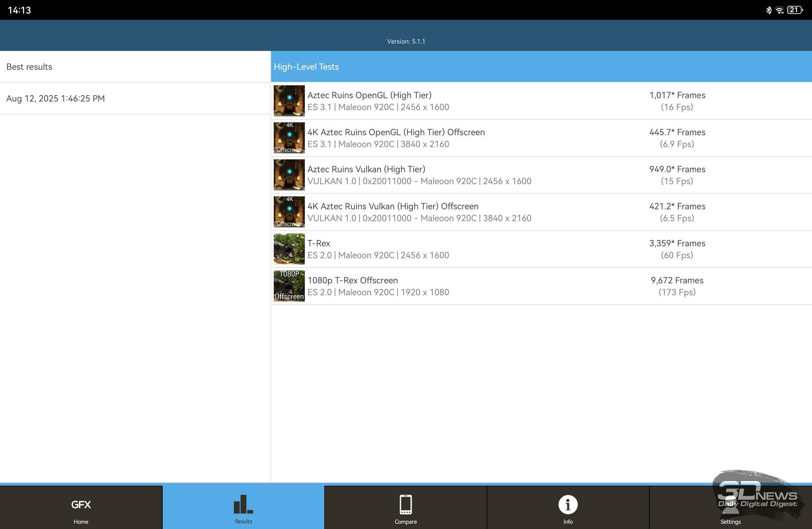Tap the battery level indicator
812x529 pixels.
(x=794, y=10)
